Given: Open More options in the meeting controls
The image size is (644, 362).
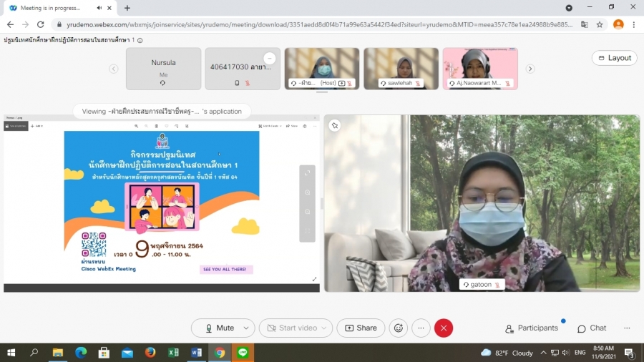Looking at the screenshot, I should coord(421,328).
